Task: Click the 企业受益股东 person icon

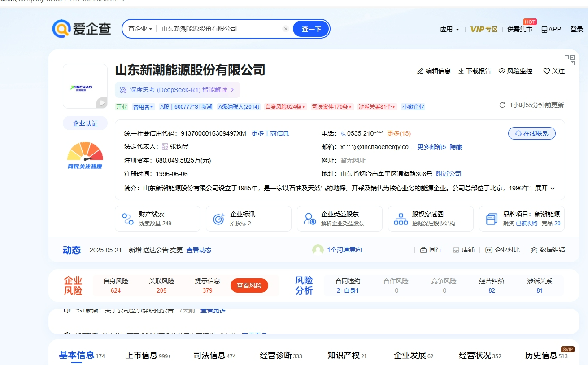Action: click(x=310, y=219)
